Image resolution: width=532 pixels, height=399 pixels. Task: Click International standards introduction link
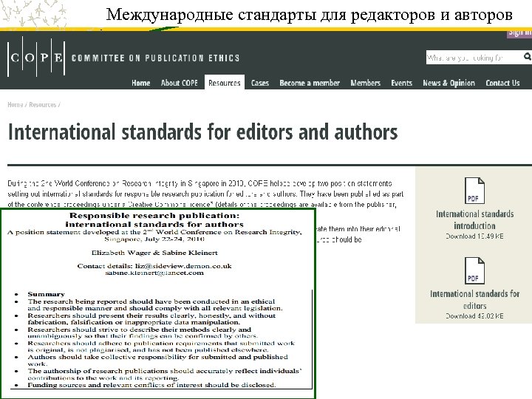click(x=474, y=220)
